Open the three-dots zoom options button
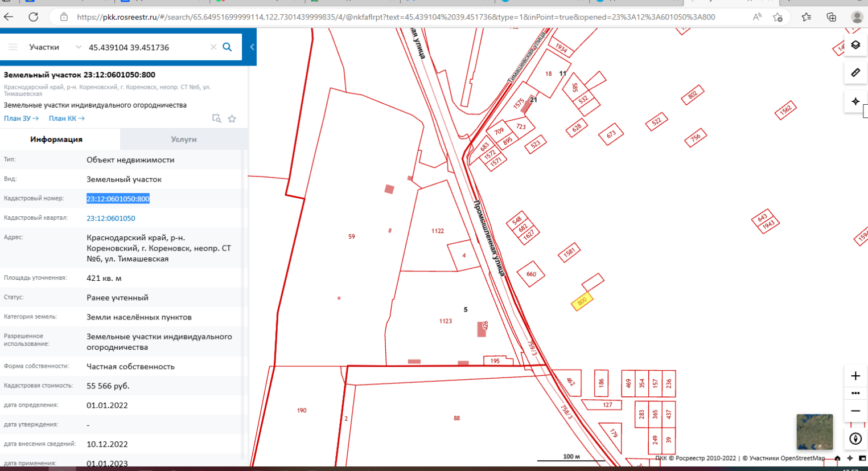868x471 pixels. click(x=855, y=393)
